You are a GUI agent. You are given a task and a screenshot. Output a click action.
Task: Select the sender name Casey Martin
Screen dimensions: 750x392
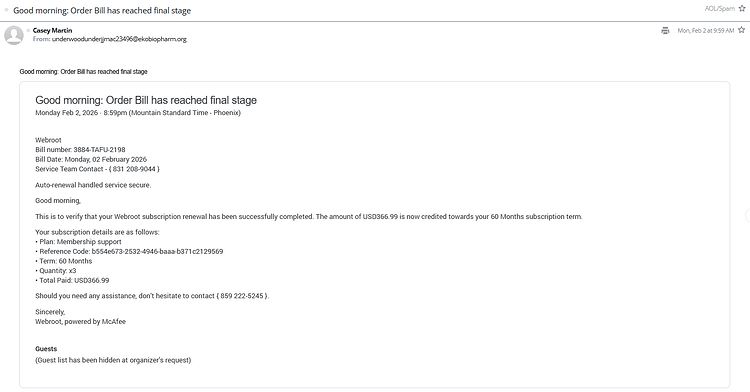[53, 30]
